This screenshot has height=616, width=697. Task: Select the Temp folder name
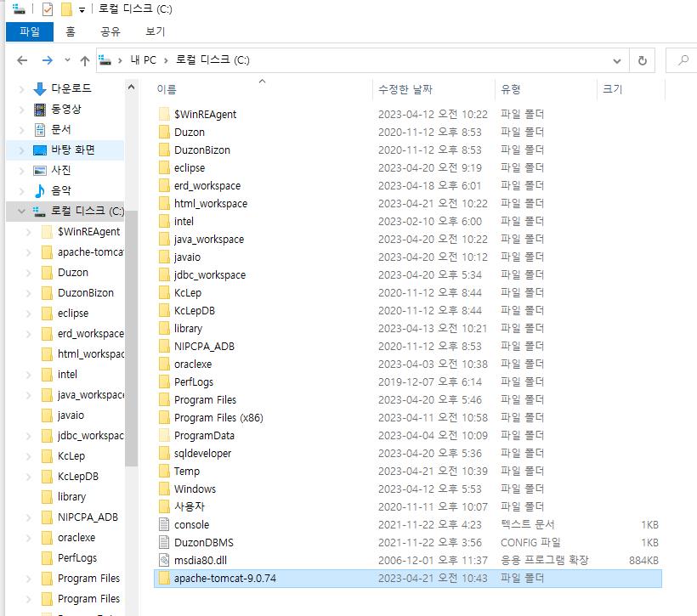point(187,471)
